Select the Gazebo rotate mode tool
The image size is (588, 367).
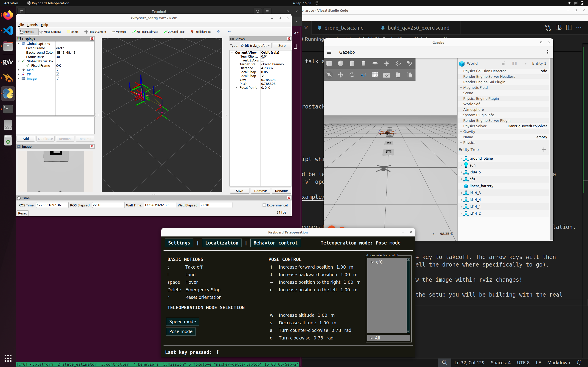pos(352,75)
